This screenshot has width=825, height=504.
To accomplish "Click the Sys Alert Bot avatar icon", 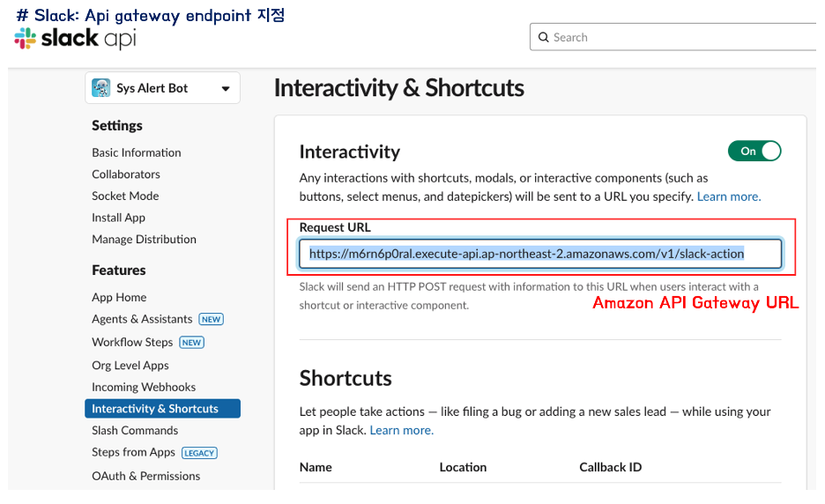I will pos(101,88).
